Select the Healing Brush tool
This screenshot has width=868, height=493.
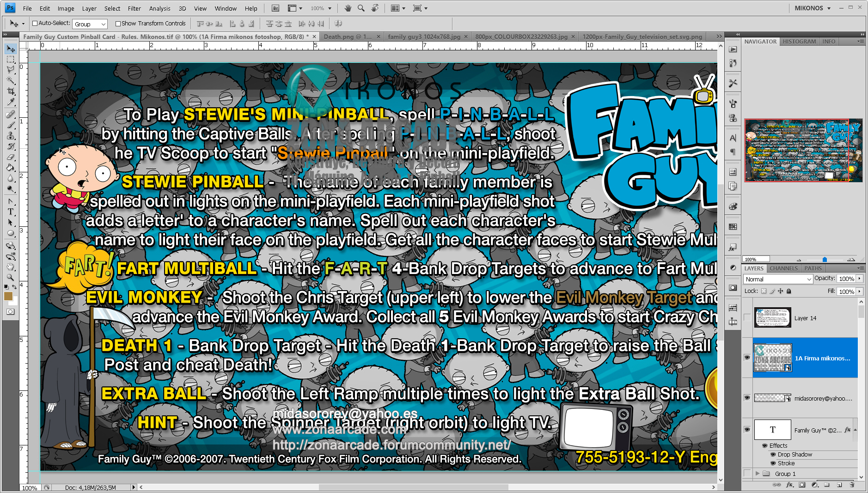11,114
